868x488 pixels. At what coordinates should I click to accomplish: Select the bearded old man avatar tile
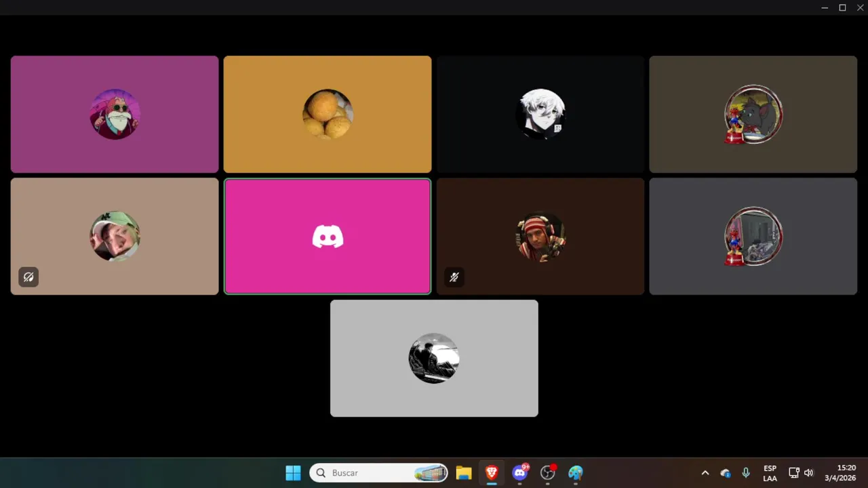115,114
